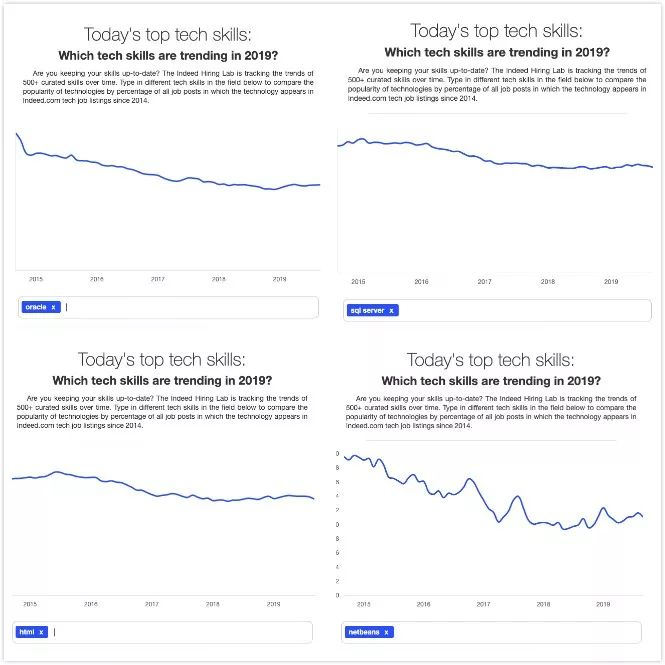Click the 2019 axis label on sql server chart
The height and width of the screenshot is (665, 665).
(x=611, y=282)
